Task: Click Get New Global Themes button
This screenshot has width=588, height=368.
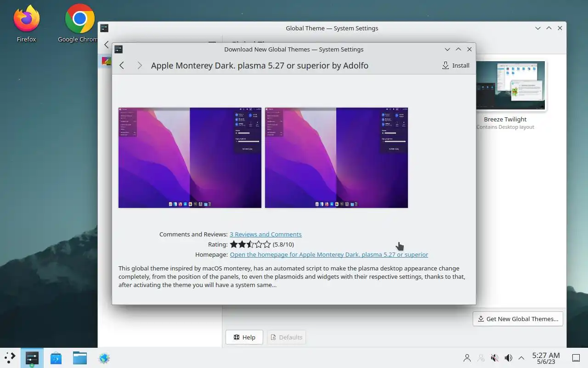Action: (518, 319)
